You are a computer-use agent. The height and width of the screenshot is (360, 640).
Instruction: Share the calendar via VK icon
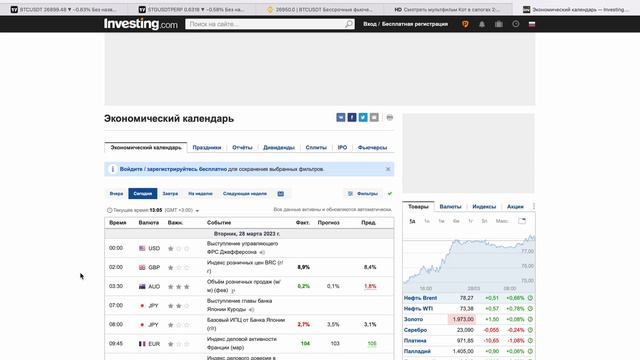coord(341,118)
